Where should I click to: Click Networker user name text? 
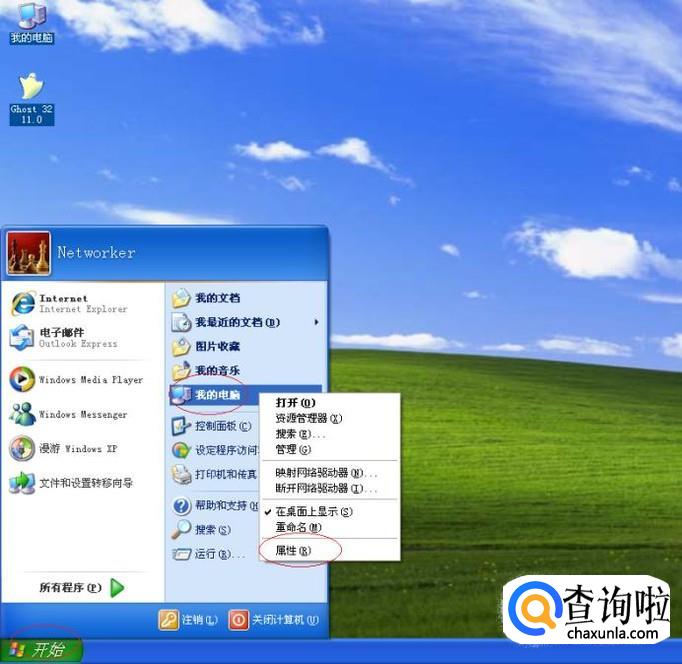tap(97, 253)
